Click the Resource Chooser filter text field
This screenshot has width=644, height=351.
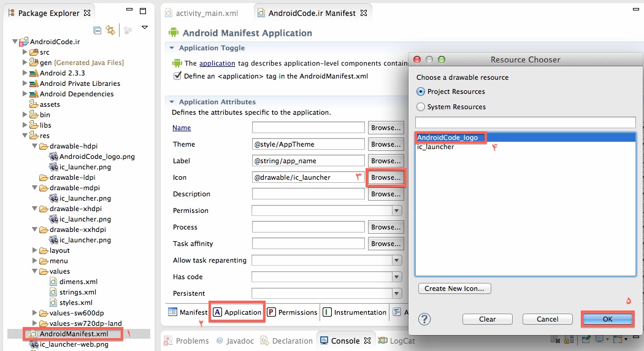point(525,123)
